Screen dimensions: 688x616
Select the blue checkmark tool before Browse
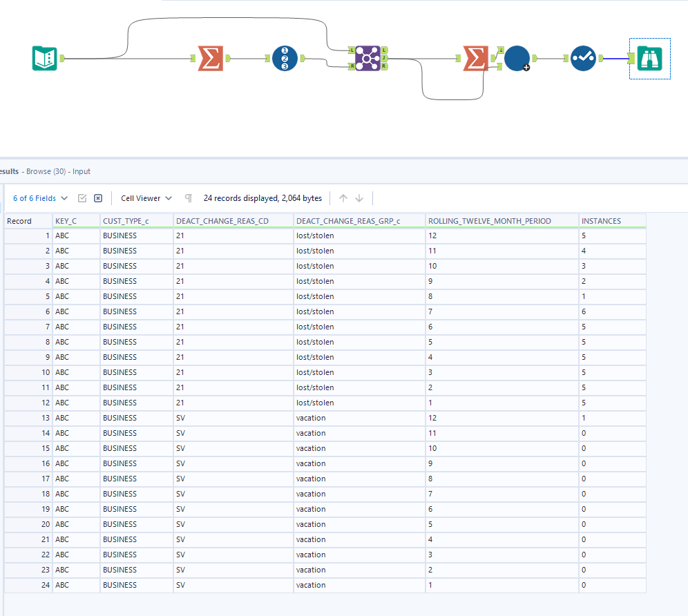pos(582,58)
